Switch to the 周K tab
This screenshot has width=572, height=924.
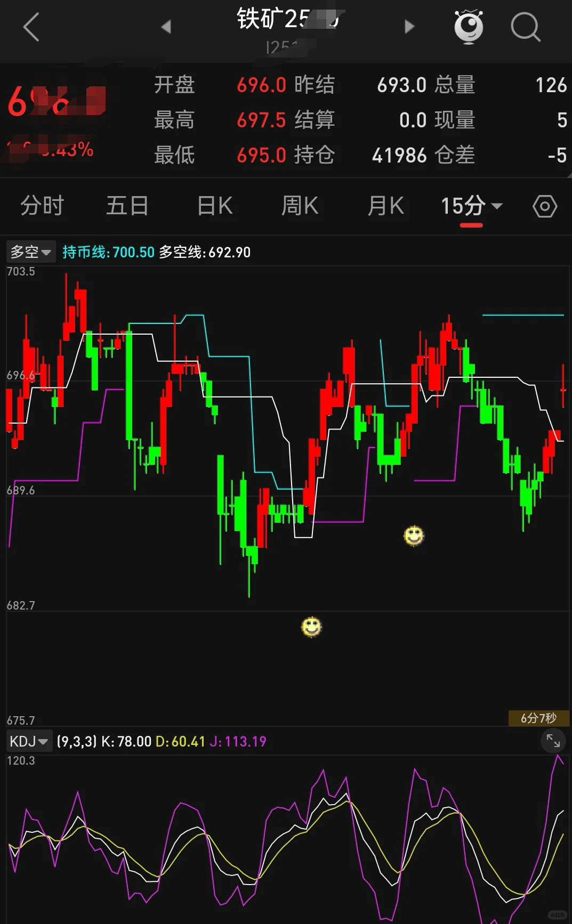click(x=300, y=206)
